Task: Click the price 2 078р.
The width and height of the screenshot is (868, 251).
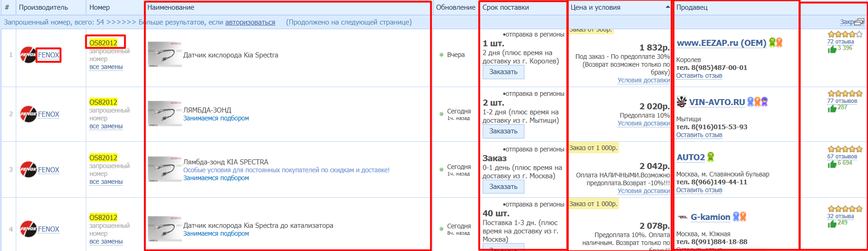Action: [655, 226]
